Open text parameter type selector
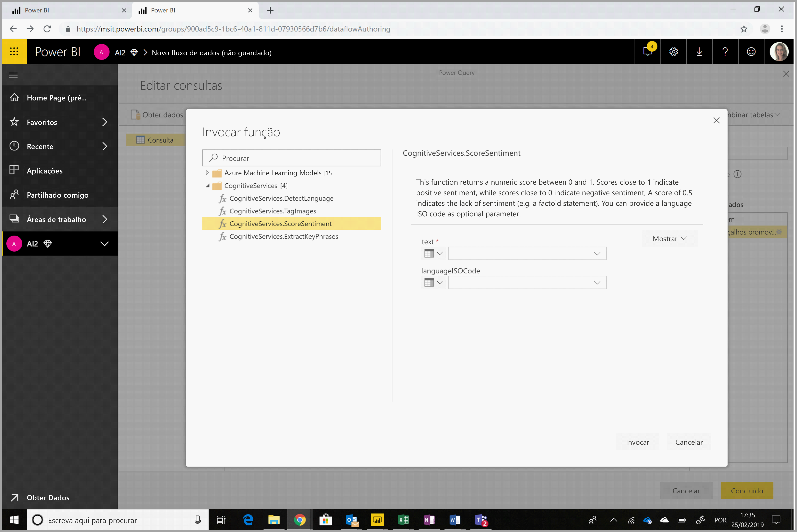The image size is (797, 532). pyautogui.click(x=433, y=253)
